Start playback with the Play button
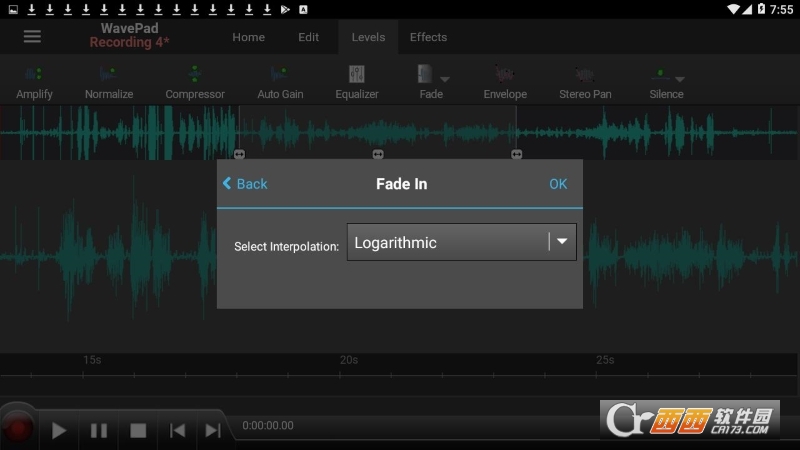Viewport: 800px width, 450px height. point(59,430)
